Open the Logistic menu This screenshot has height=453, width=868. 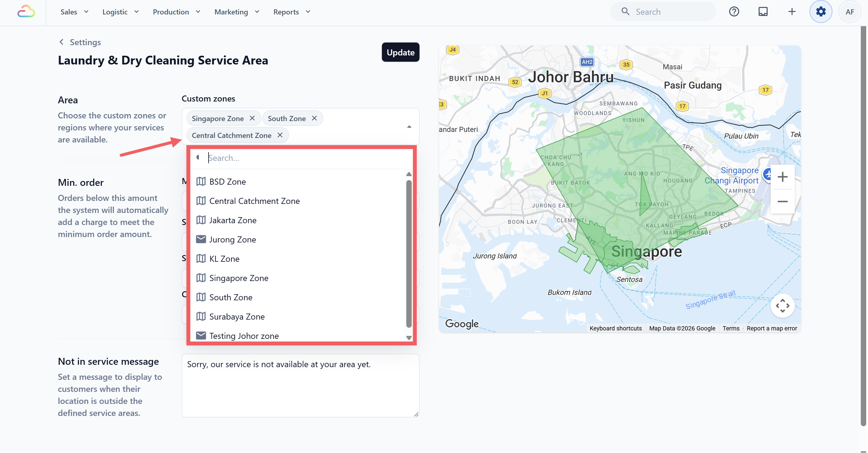click(120, 12)
